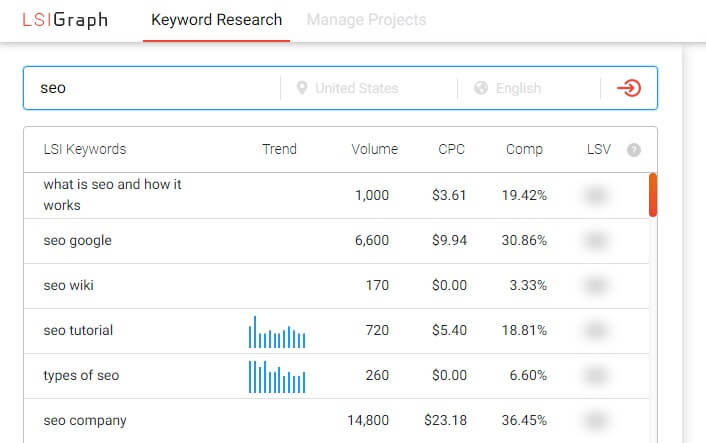Click the seo keyword search field
The image size is (706, 443).
(150, 88)
